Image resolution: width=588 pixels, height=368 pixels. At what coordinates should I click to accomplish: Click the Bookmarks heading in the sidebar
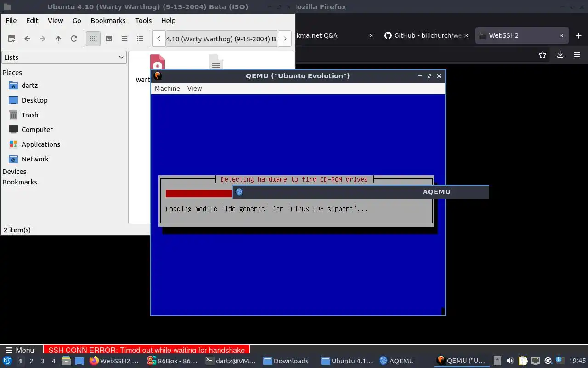[x=20, y=182]
